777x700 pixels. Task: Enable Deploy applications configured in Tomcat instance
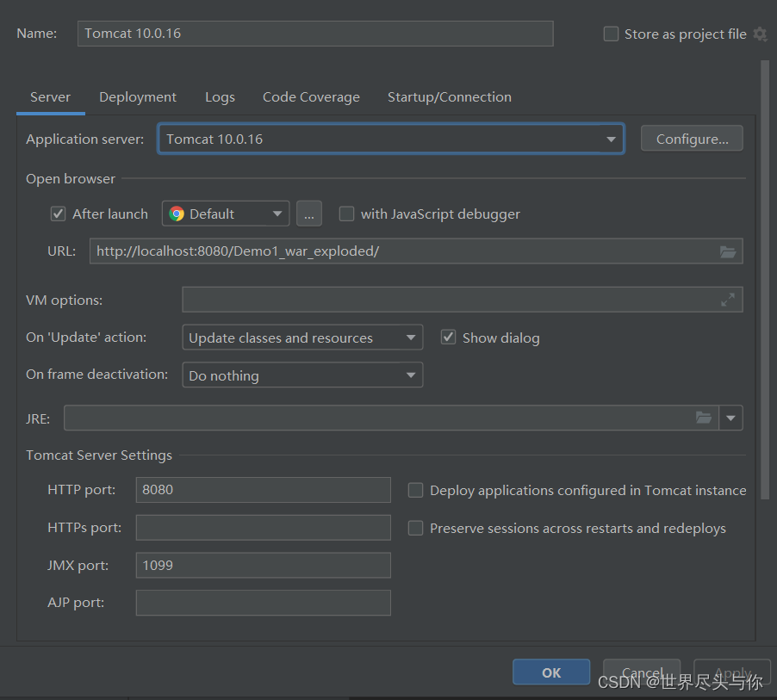coord(415,490)
